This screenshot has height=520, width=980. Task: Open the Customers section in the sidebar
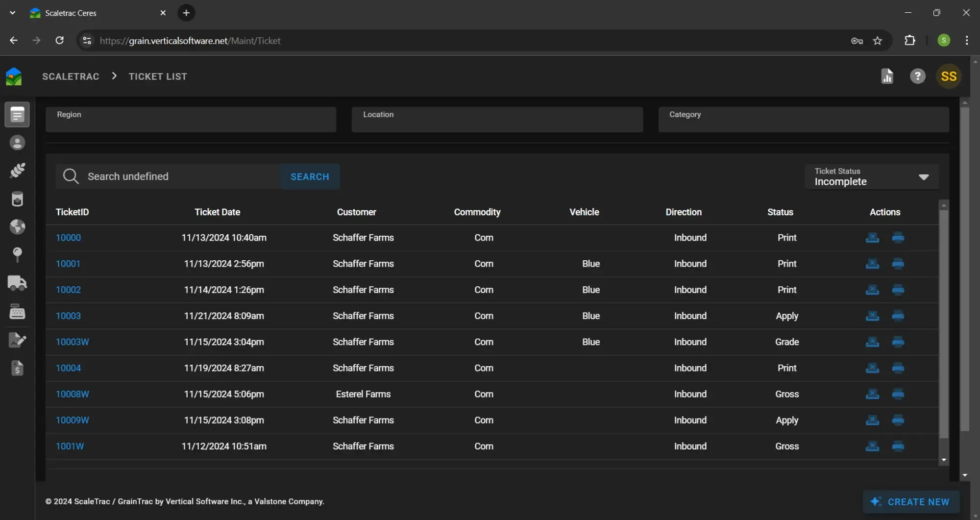(x=18, y=143)
